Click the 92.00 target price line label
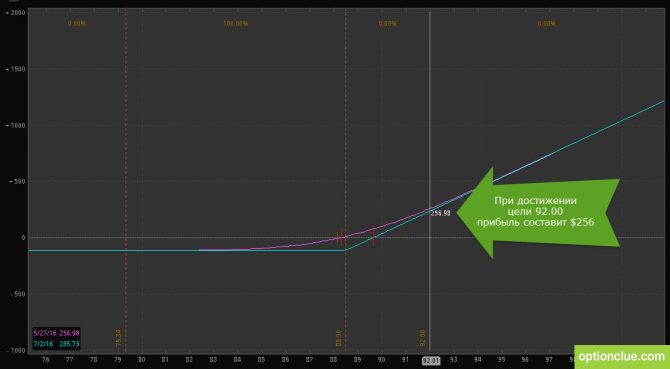 423,338
